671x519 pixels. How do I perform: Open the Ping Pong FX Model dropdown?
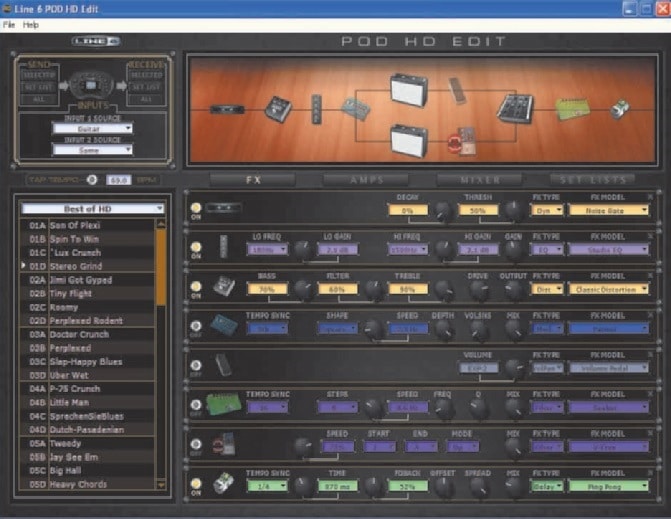click(x=608, y=486)
